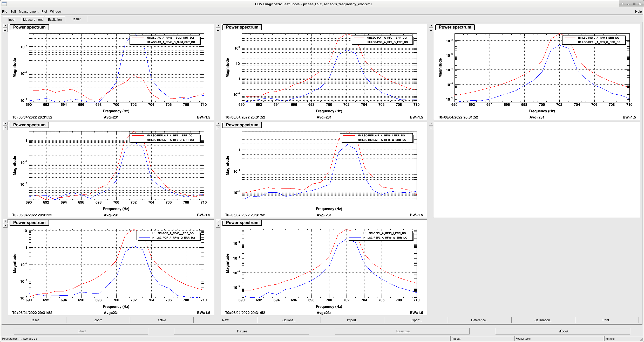Click right-arrow button beside the LSC-REFLAIR_A_RF9 plot
Image resolution: width=644 pixels, height=342 pixels.
click(5, 123)
